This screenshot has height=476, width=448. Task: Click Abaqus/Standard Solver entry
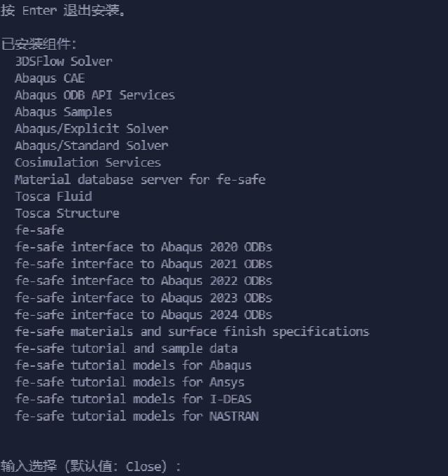[x=92, y=146]
